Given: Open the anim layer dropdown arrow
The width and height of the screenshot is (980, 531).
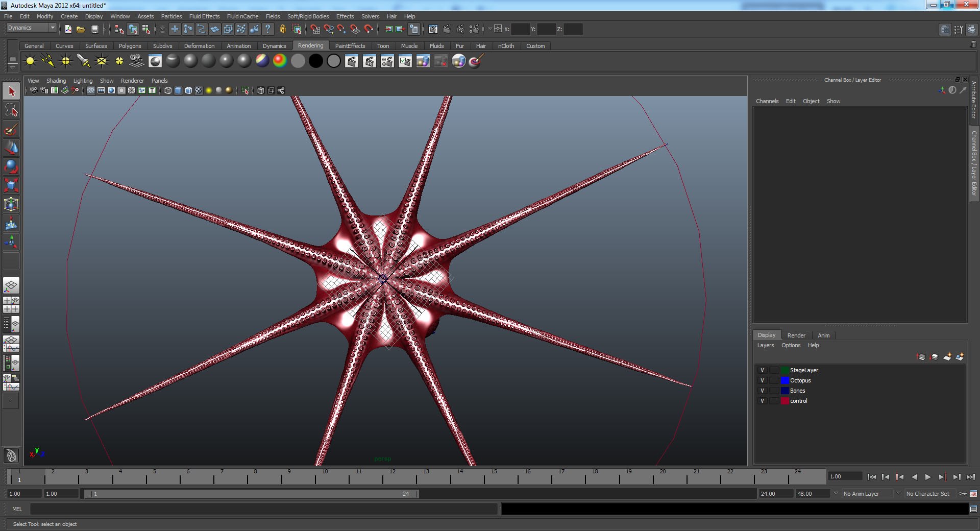Looking at the screenshot, I should tap(836, 493).
